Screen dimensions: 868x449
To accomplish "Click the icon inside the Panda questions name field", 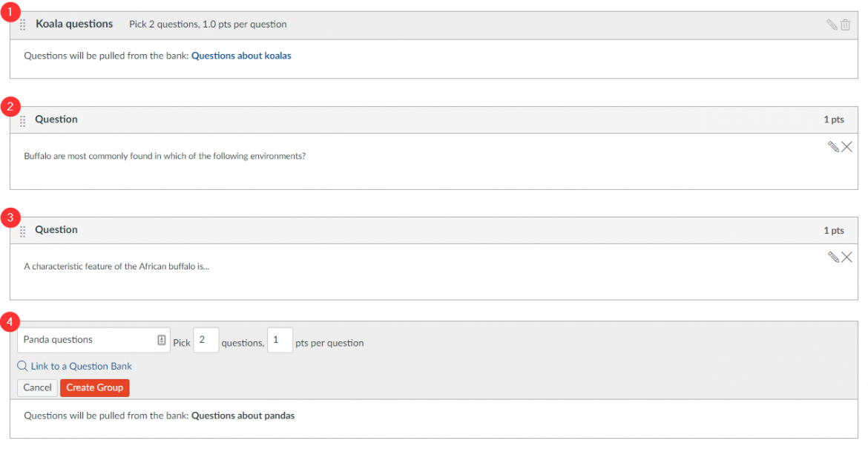I will (x=160, y=339).
